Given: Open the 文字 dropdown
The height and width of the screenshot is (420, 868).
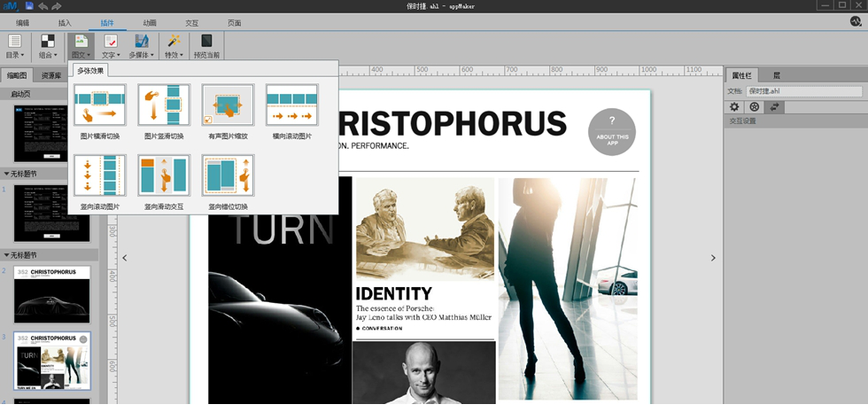Looking at the screenshot, I should [111, 46].
